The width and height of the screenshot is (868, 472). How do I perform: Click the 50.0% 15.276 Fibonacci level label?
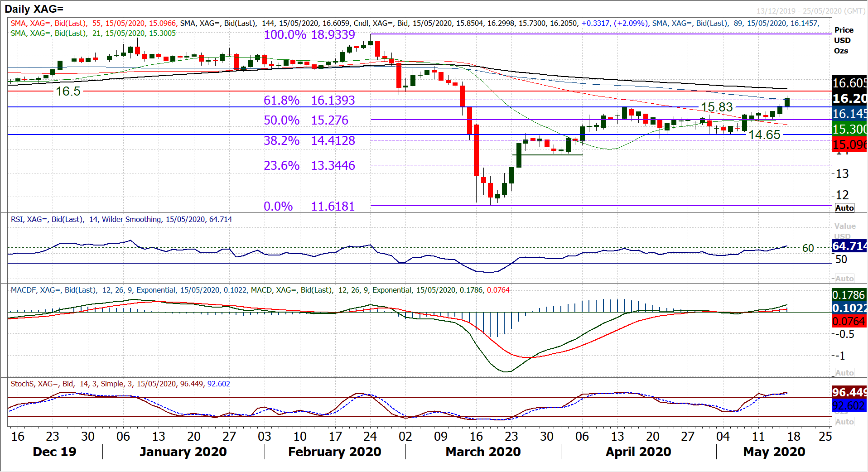[x=306, y=120]
